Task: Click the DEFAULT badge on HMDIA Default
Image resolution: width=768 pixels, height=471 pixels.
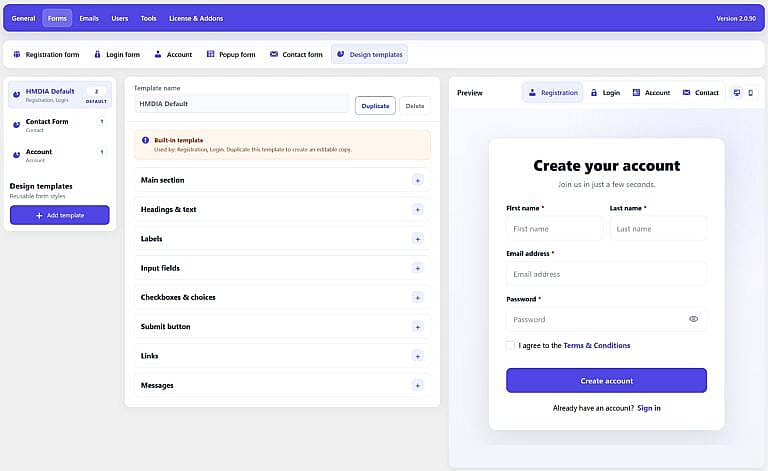Action: pyautogui.click(x=96, y=101)
